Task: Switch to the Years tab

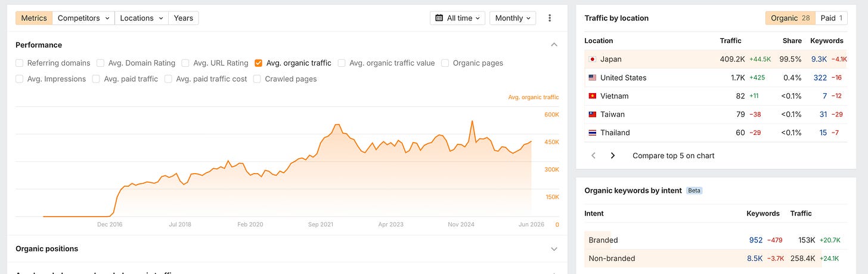Action: (184, 19)
